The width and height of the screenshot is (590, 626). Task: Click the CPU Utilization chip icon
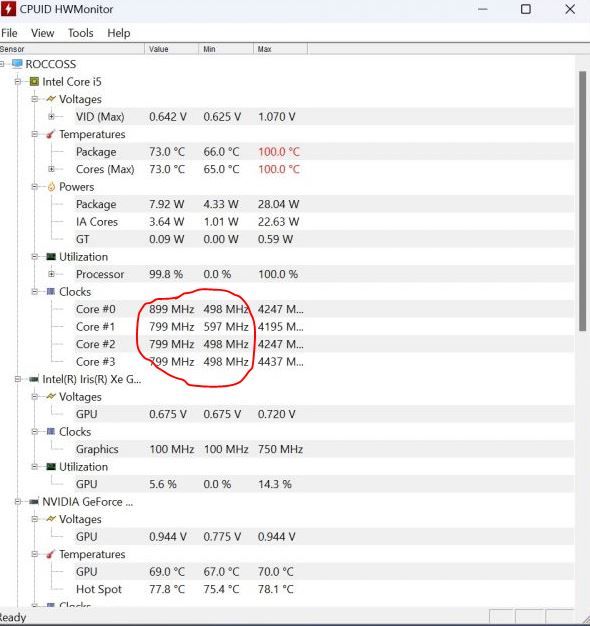pos(51,257)
